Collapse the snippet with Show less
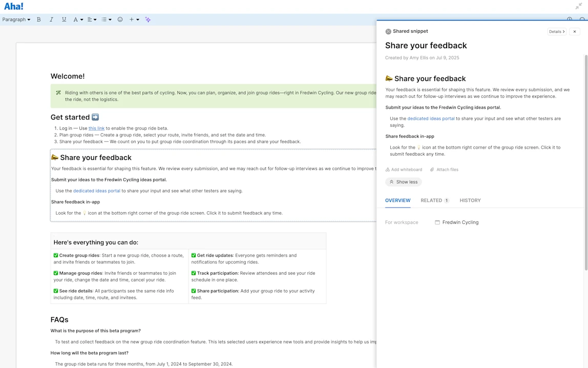The height and width of the screenshot is (368, 588). point(403,182)
